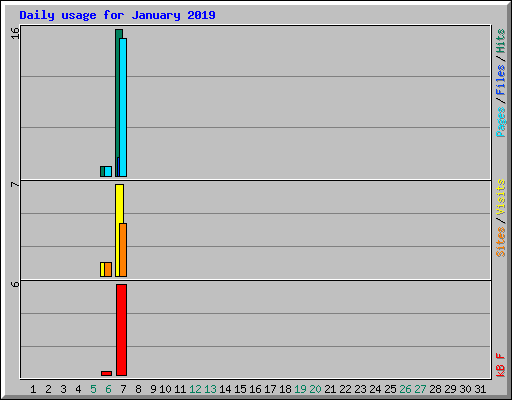The height and width of the screenshot is (400, 512).
Task: Click day label 23 on the x-axis
Action: tap(360, 389)
